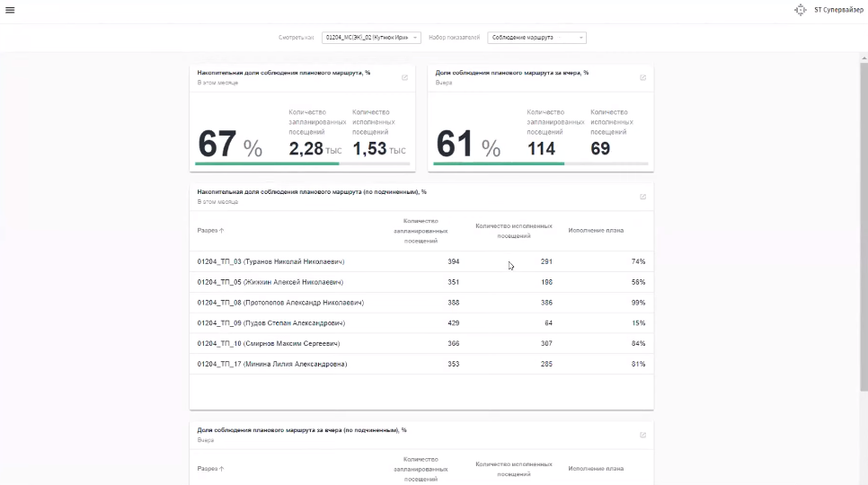Sort the bottom table by the Разрез arrow
This screenshot has height=485, width=868.
point(222,469)
